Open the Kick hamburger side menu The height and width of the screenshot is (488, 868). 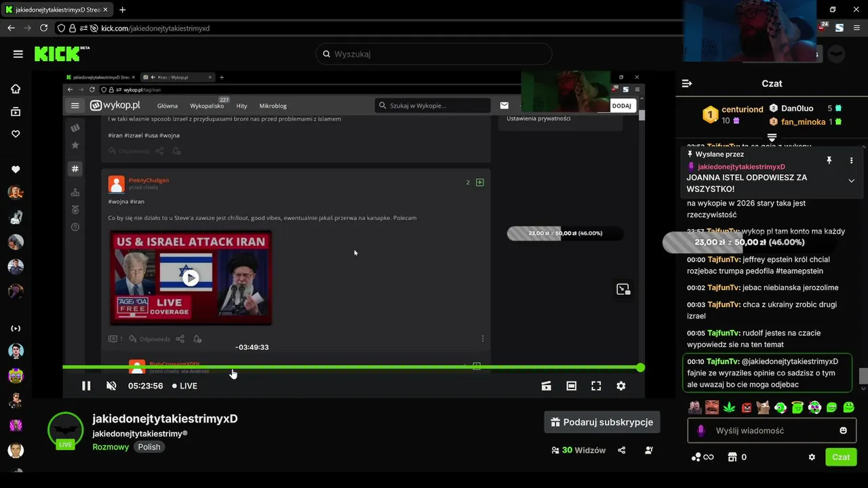[x=18, y=54]
